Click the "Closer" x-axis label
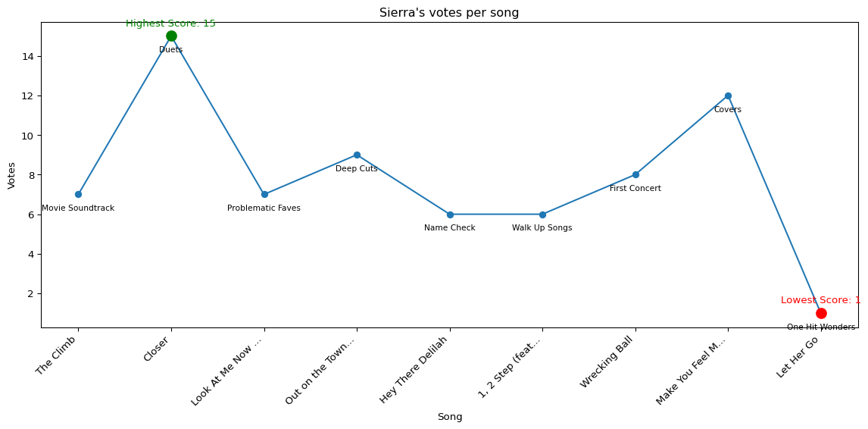The image size is (868, 429). point(156,349)
